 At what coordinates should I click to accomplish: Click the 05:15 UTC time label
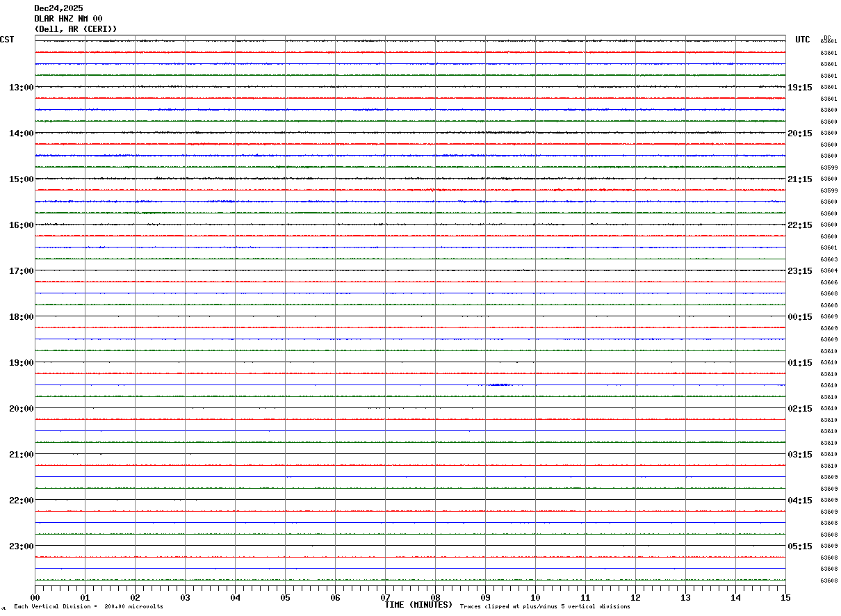click(x=799, y=546)
